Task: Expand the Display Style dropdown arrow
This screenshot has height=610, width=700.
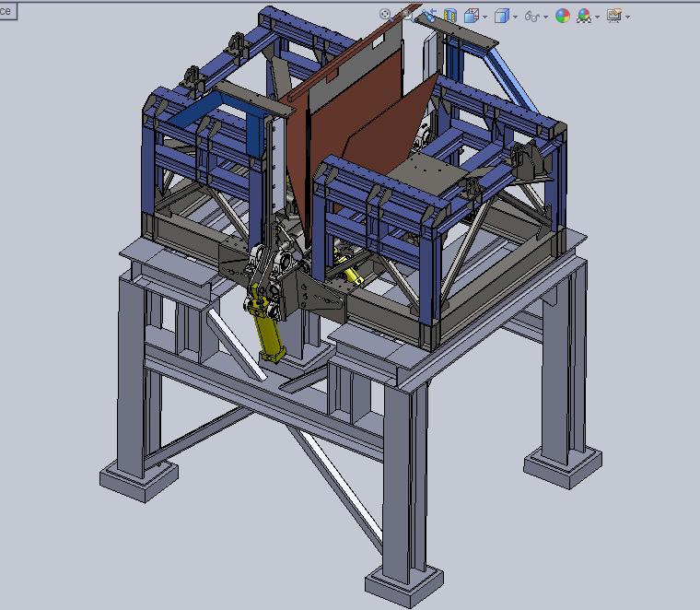Action: point(515,17)
